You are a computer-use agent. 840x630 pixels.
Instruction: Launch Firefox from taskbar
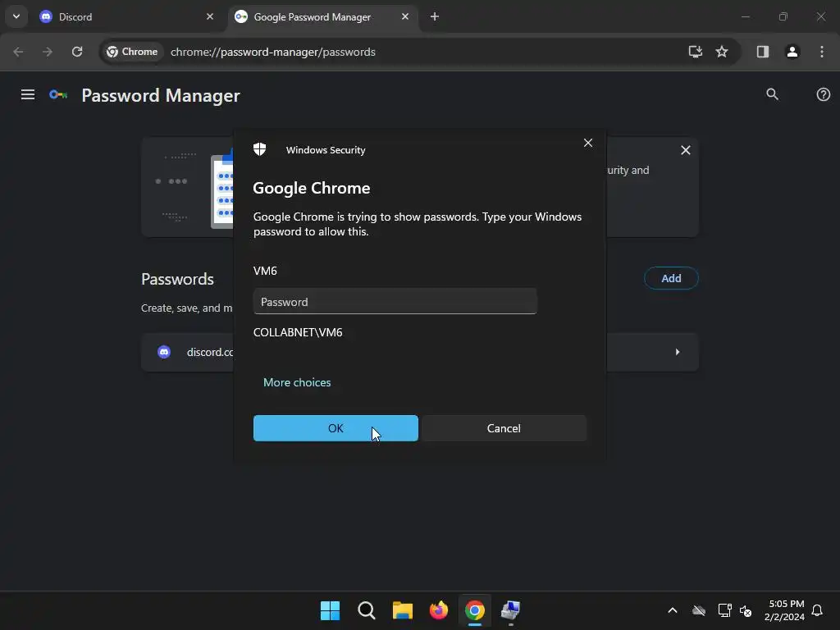coord(439,610)
